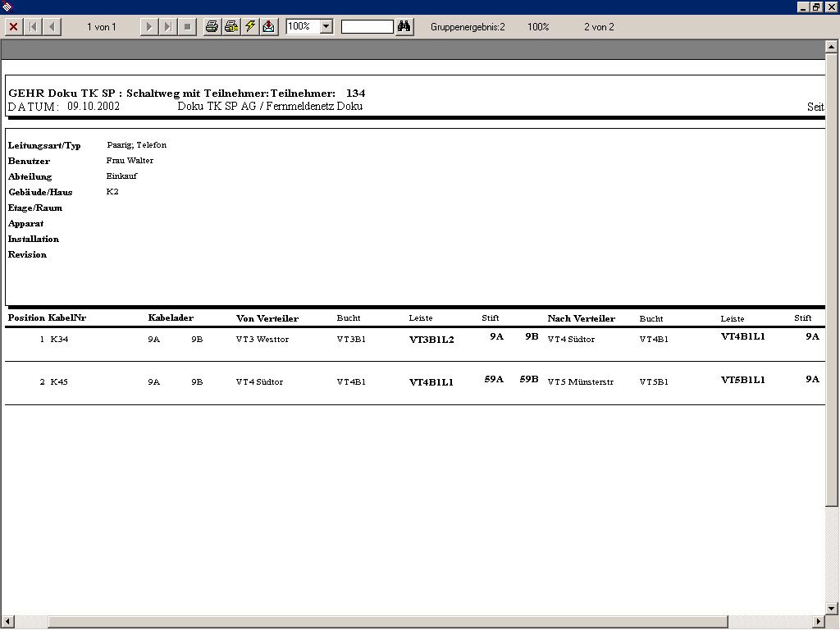Open printer setup (second printer icon)
This screenshot has width=840, height=630.
click(231, 27)
